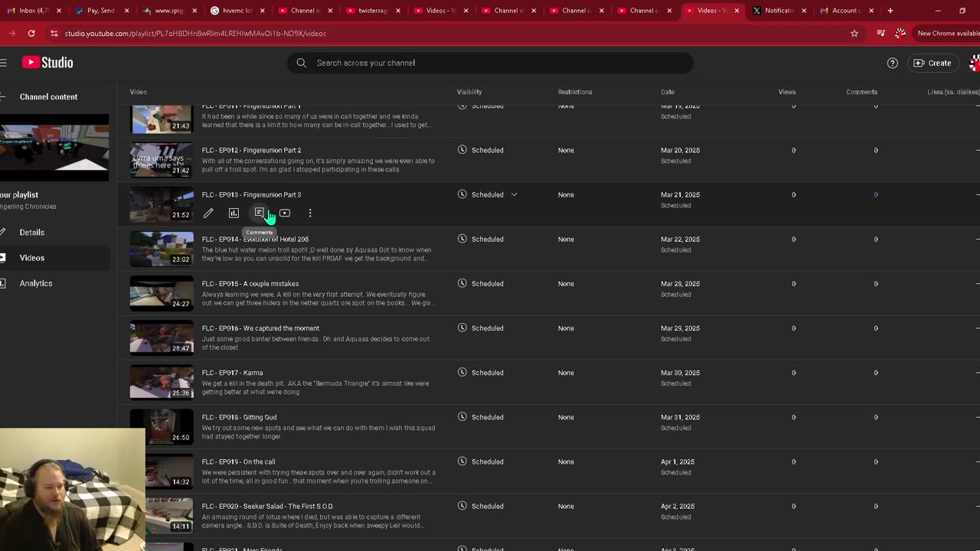
Task: Click the Chrome profile avatar icon
Action: pos(900,34)
